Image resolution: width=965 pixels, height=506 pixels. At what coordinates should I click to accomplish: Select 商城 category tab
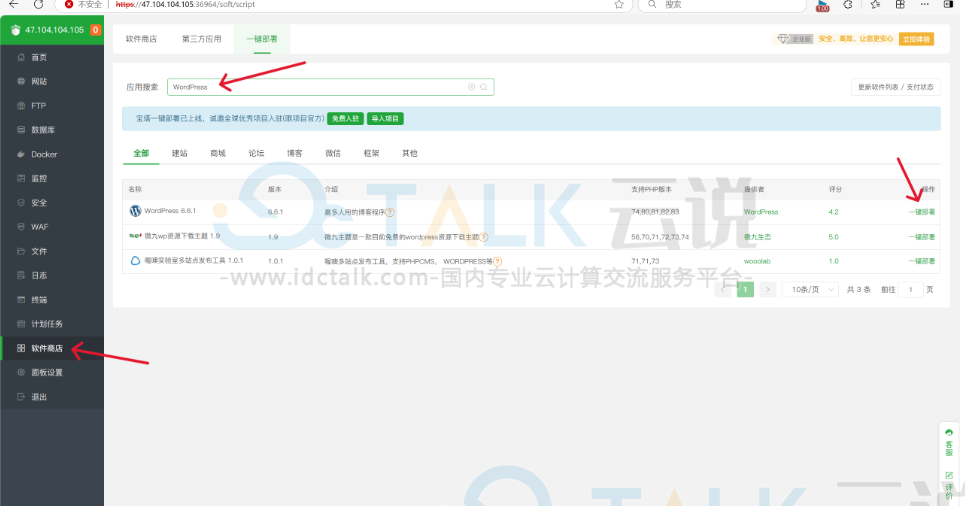[218, 153]
